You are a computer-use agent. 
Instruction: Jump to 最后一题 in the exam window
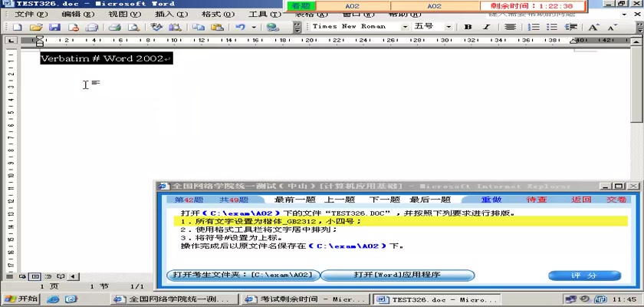point(430,200)
